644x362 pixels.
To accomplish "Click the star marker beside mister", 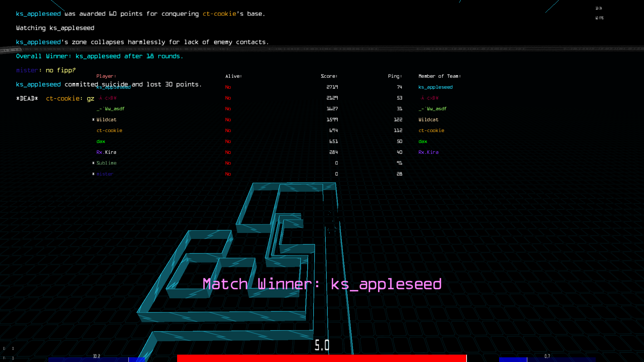I will tap(93, 174).
